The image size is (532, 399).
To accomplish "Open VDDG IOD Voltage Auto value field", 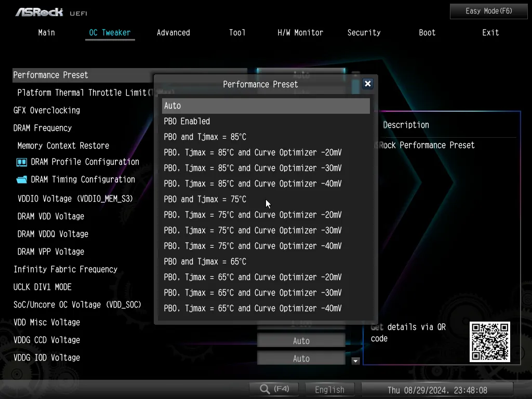I will click(x=301, y=358).
